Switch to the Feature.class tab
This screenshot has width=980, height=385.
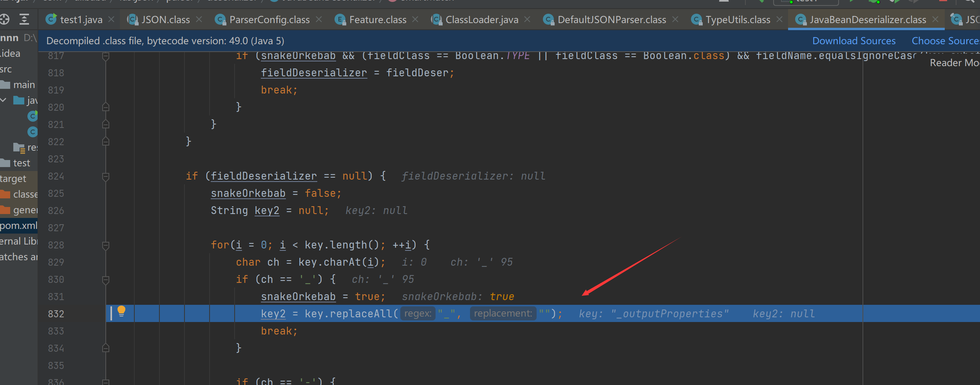tap(378, 20)
